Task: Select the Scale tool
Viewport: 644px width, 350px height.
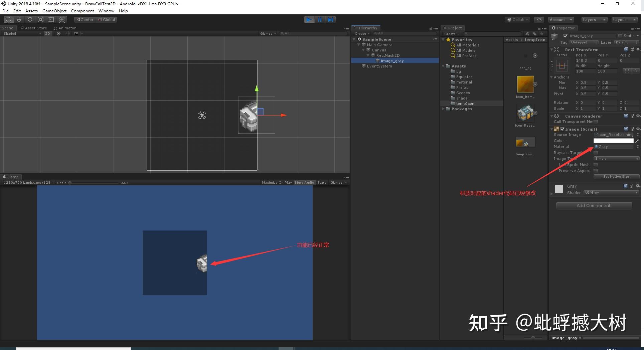Action: 40,20
